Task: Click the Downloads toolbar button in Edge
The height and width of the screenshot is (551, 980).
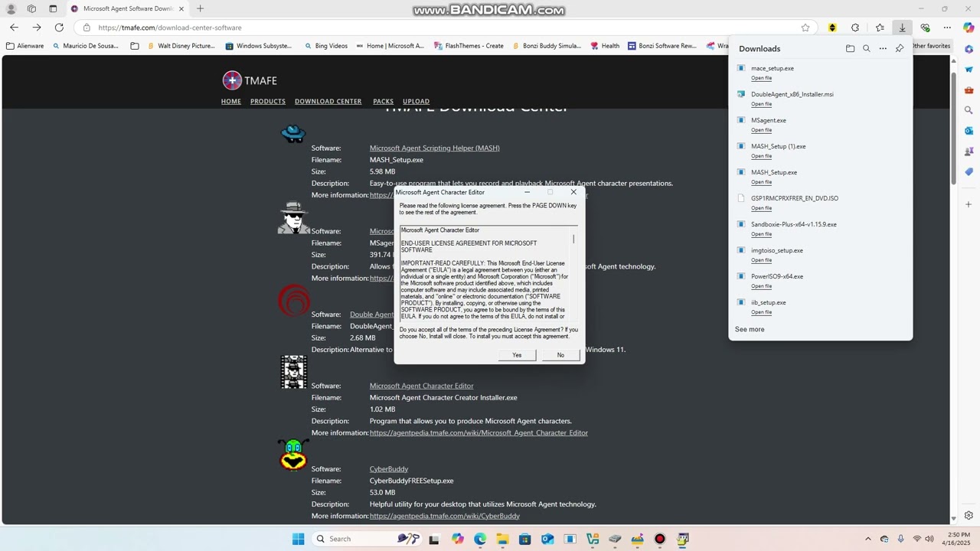Action: coord(902,28)
